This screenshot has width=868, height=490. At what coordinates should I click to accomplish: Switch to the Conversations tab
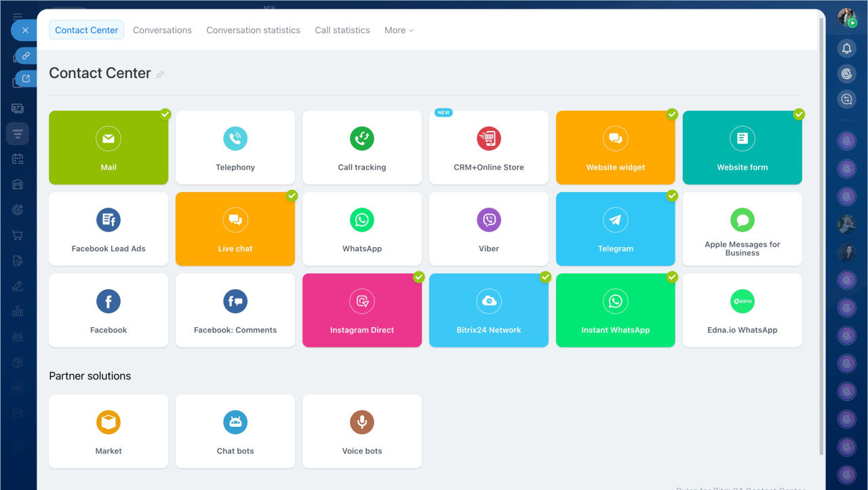(162, 31)
